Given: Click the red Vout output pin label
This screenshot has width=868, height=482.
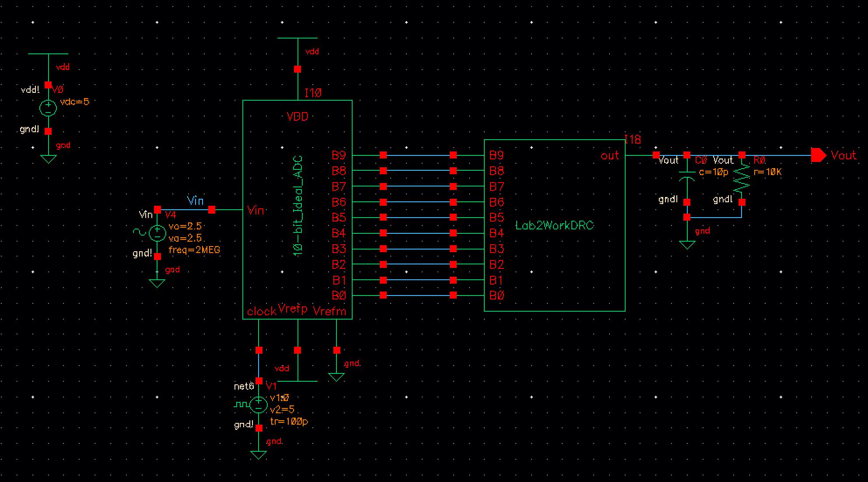Looking at the screenshot, I should tap(843, 155).
